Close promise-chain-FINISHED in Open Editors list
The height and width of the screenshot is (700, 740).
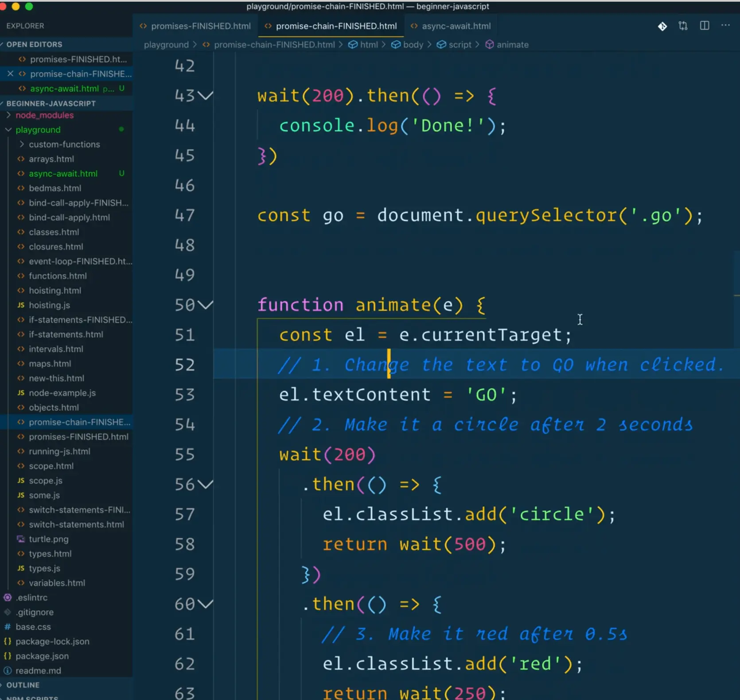pyautogui.click(x=10, y=74)
